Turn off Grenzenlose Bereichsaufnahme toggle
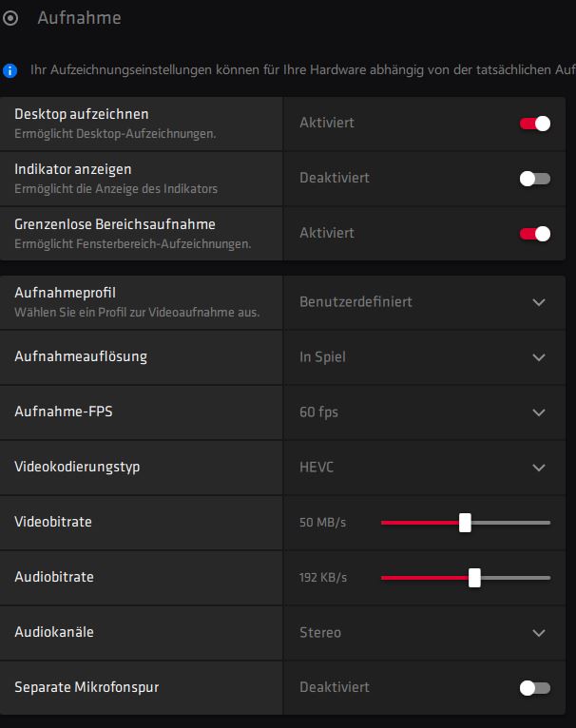 535,234
